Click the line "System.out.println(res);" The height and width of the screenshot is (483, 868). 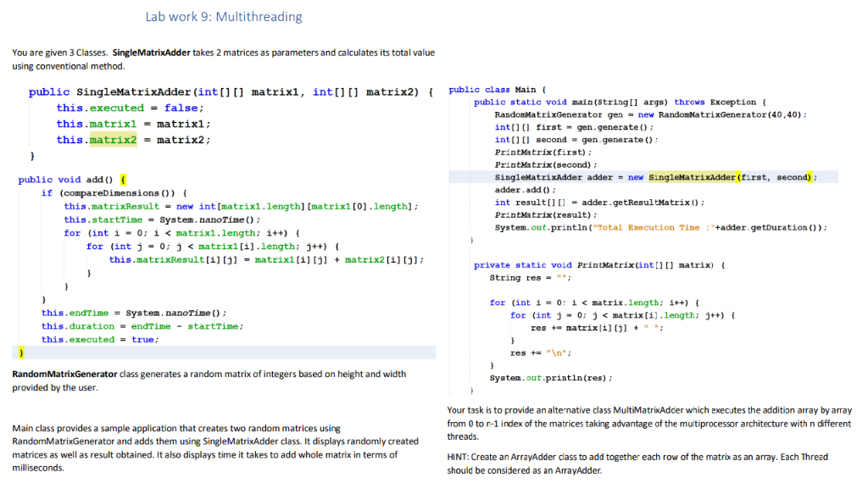click(x=551, y=378)
